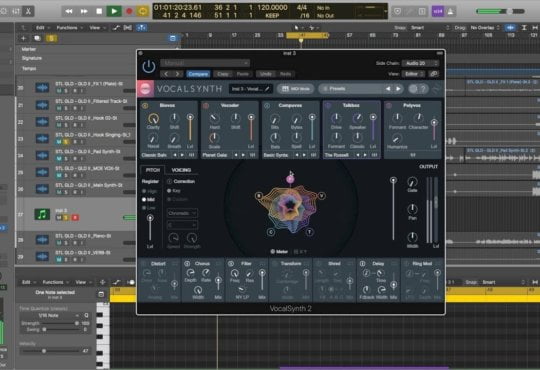This screenshot has width=540, height=370.
Task: Click the plugin Undo button
Action: coord(266,74)
